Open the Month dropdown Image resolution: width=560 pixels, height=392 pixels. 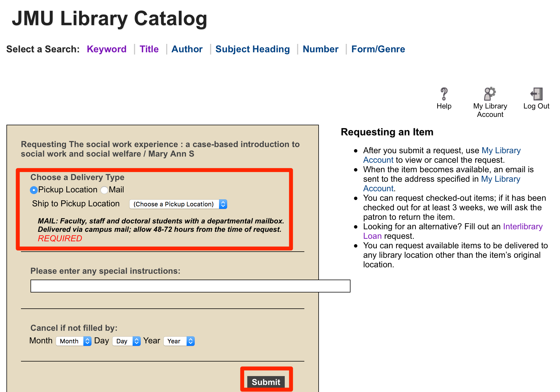pyautogui.click(x=73, y=341)
